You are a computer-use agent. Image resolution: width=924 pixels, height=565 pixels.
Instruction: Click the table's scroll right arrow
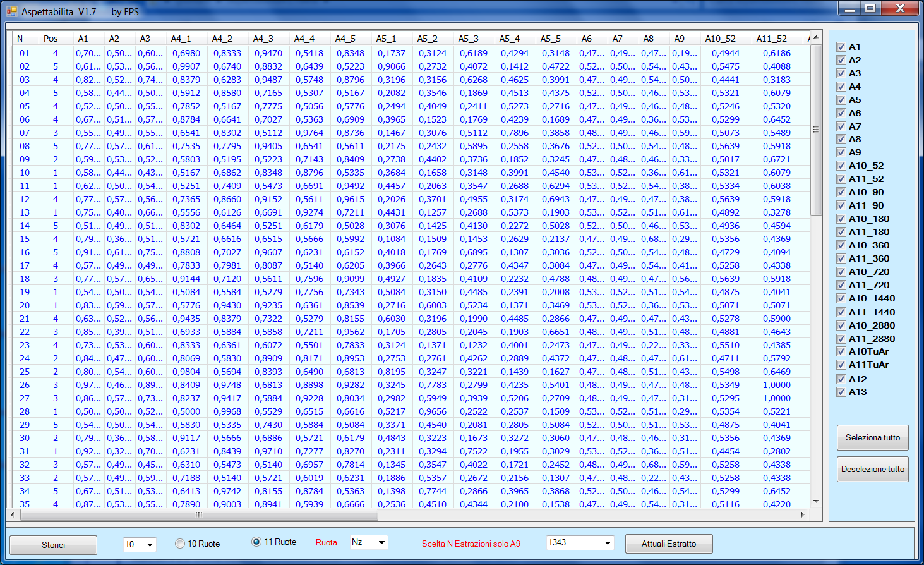[803, 514]
